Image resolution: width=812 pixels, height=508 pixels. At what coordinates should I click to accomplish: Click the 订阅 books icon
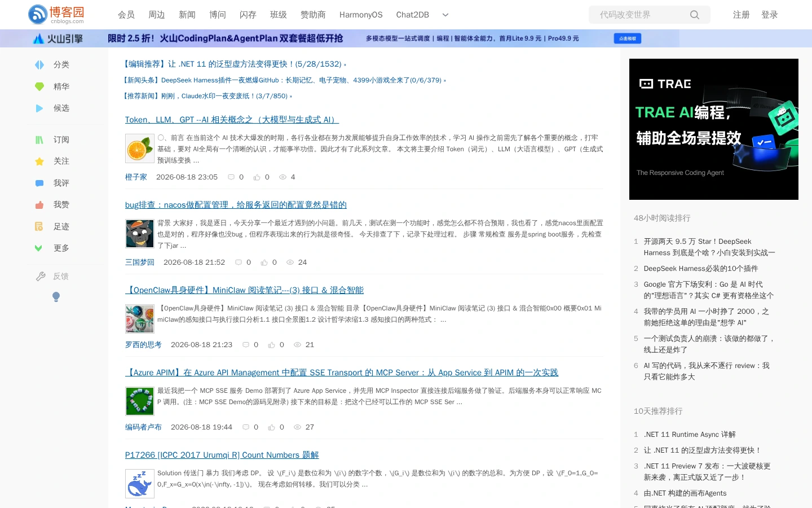[x=39, y=140]
